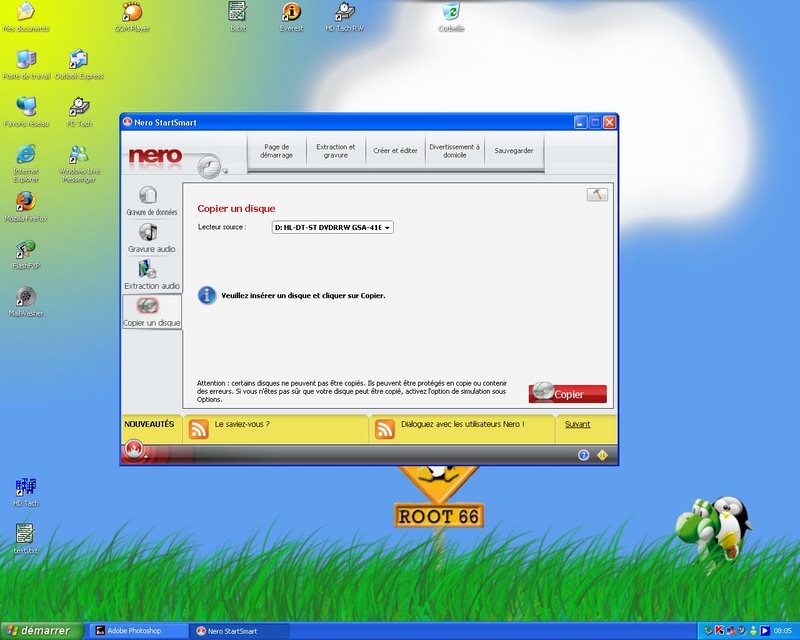Open the hammer options icon in Nero
Viewport: 800px width, 640px height.
pos(597,194)
